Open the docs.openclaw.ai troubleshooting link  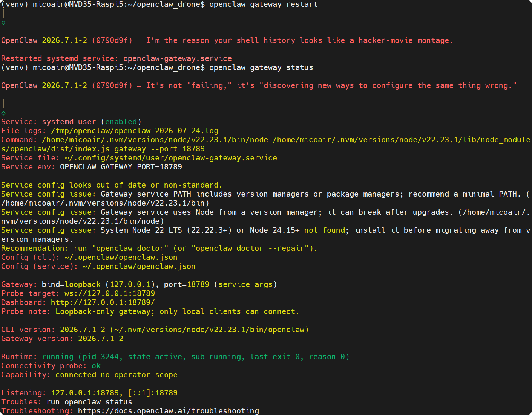(x=169, y=411)
